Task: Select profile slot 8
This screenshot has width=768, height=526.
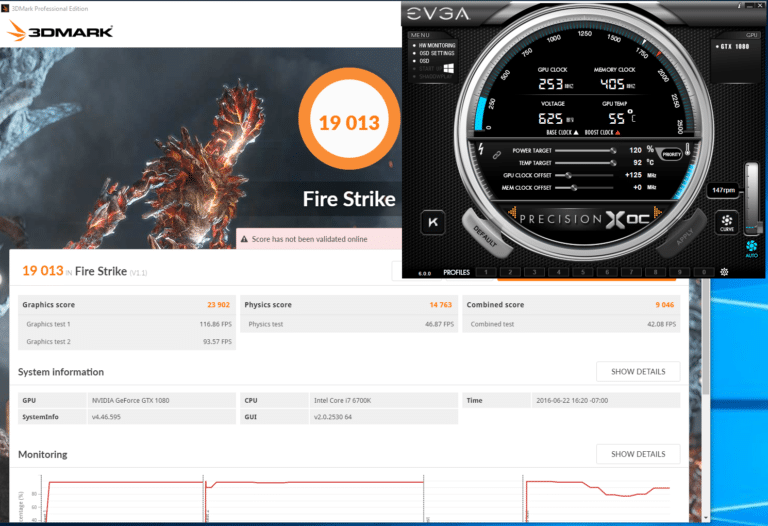Action: coord(655,272)
